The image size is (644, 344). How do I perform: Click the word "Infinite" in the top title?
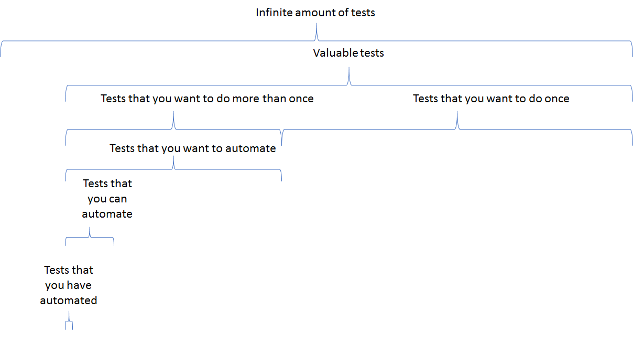coord(274,13)
